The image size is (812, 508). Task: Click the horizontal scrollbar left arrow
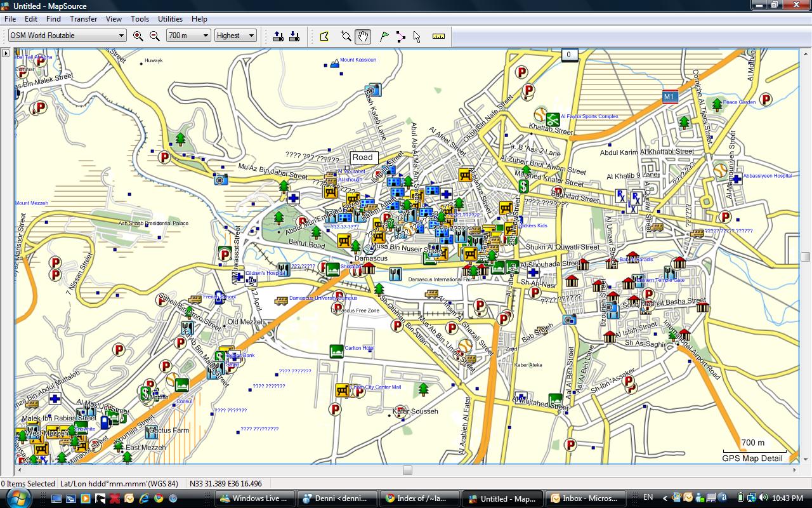tap(19, 471)
